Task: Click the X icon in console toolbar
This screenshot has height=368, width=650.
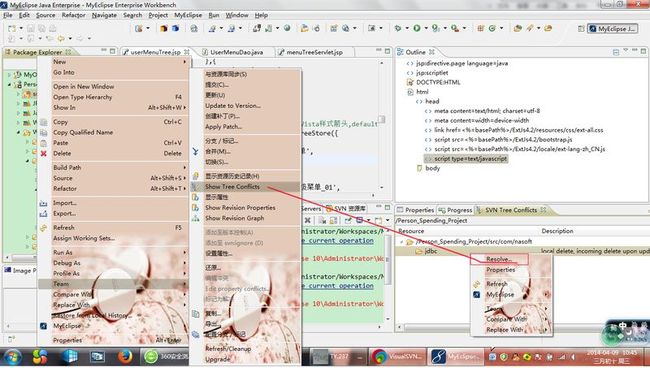Action: [x=307, y=220]
